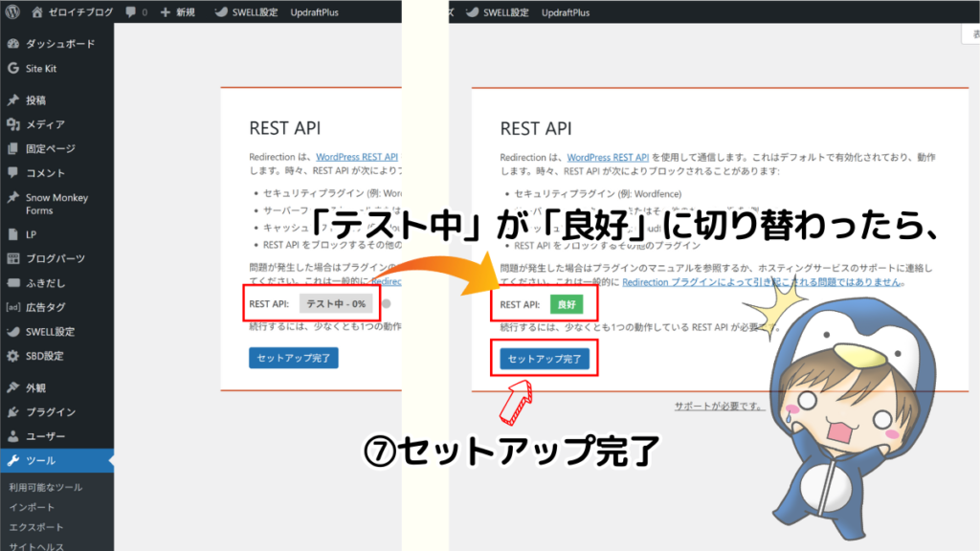This screenshot has width=980, height=551.
Task: Click the Site Kit Google icon
Action: 13,68
